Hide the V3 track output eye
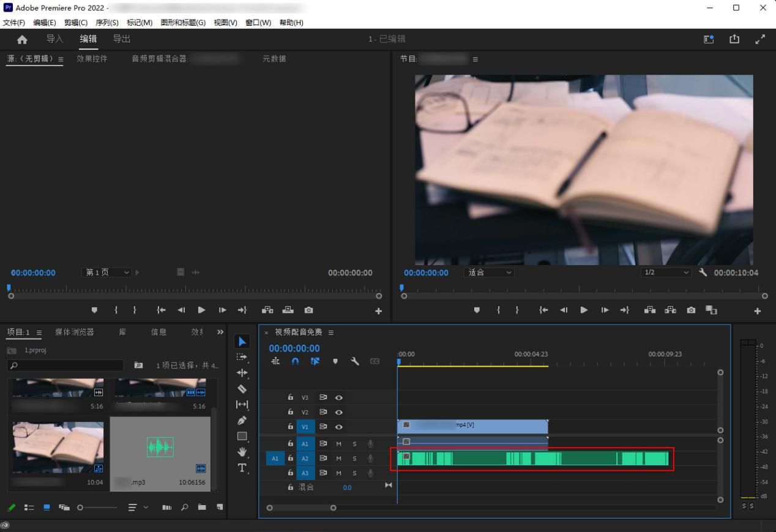 [x=339, y=397]
